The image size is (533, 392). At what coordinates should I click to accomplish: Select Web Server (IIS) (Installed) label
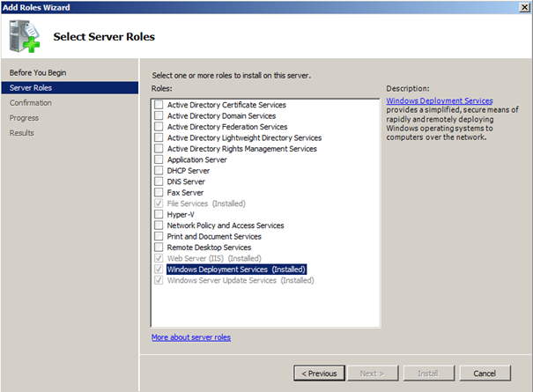[x=214, y=258]
